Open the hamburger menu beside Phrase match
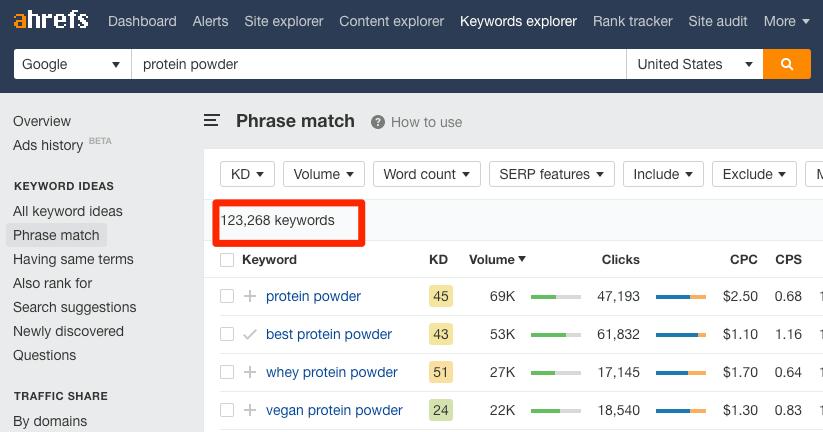 point(212,121)
